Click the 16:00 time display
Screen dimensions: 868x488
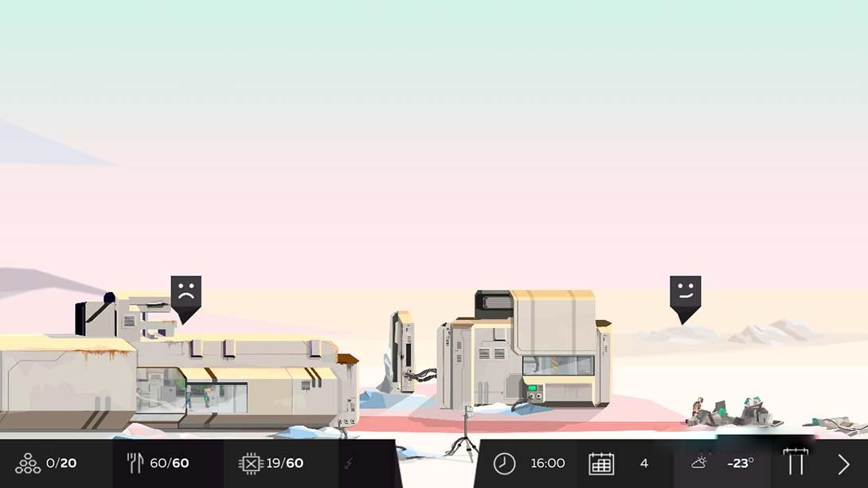(548, 463)
